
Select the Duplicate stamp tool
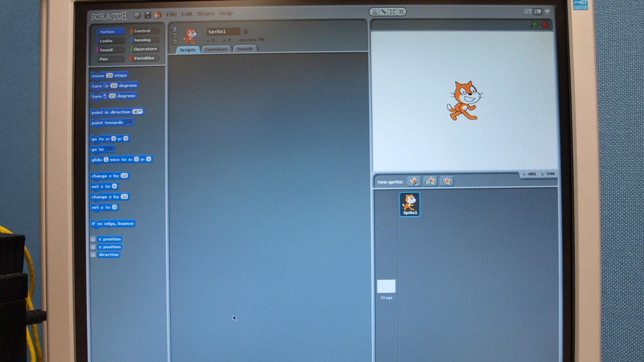pyautogui.click(x=375, y=12)
